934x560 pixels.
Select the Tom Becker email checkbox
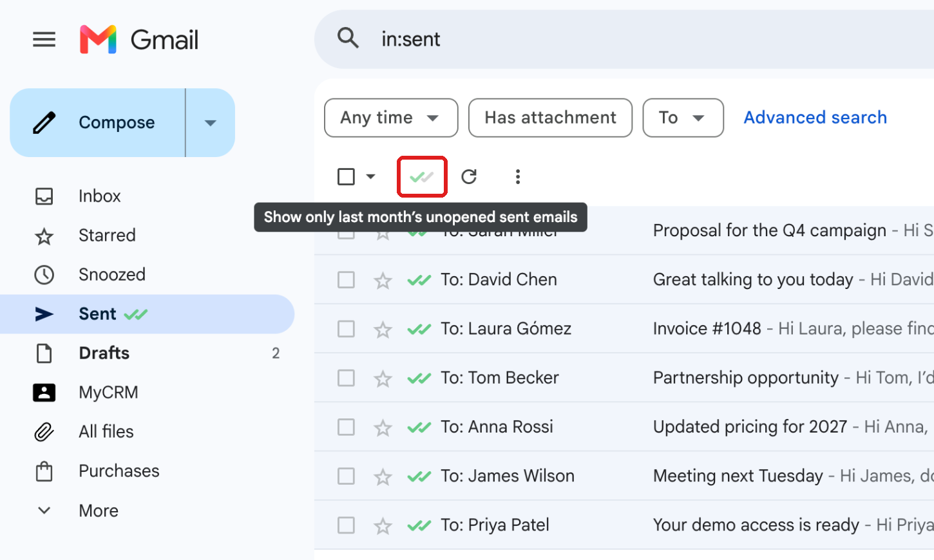click(x=346, y=378)
